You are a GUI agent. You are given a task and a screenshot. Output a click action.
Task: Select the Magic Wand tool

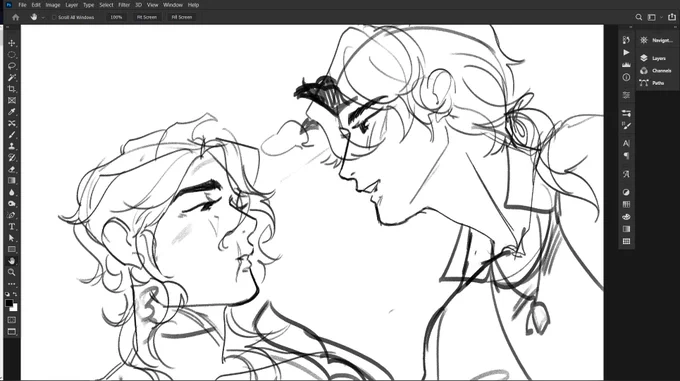12,78
